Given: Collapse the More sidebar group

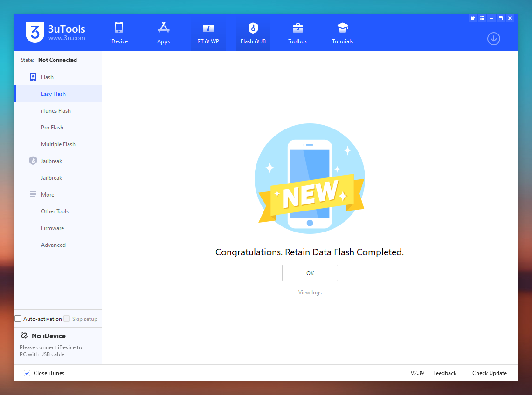Looking at the screenshot, I should coord(48,195).
